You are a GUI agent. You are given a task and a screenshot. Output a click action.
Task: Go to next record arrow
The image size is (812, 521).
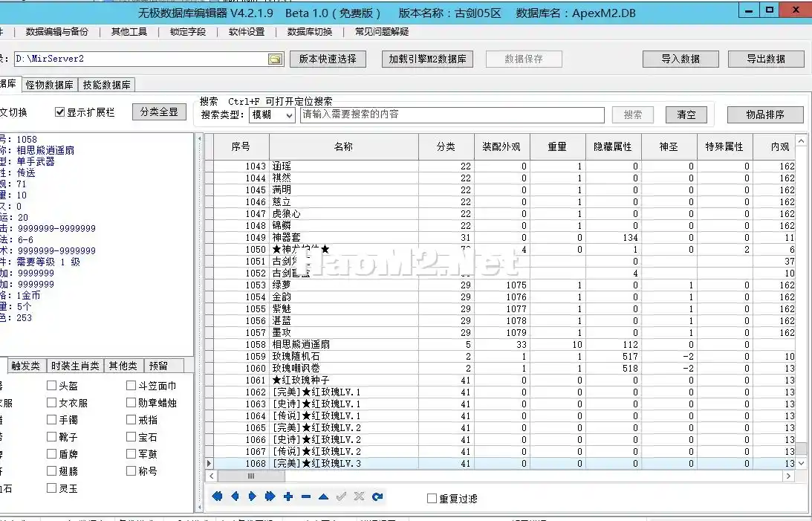[252, 496]
